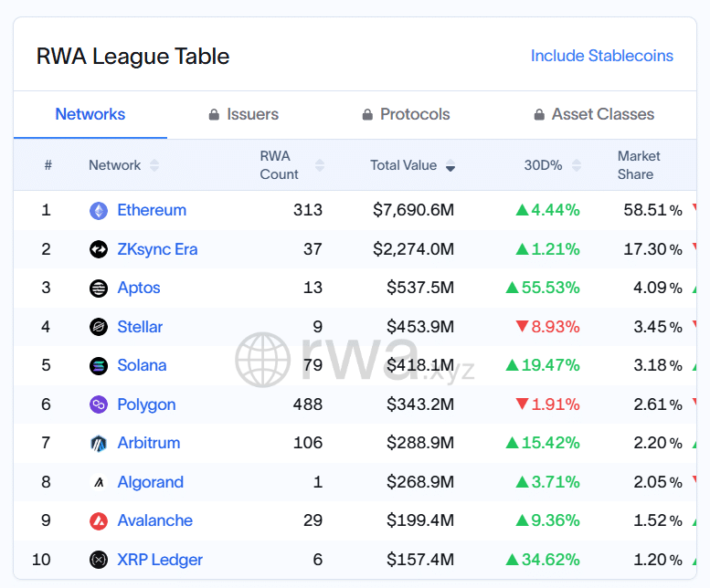Click the RWA League Table heading

coord(132,57)
